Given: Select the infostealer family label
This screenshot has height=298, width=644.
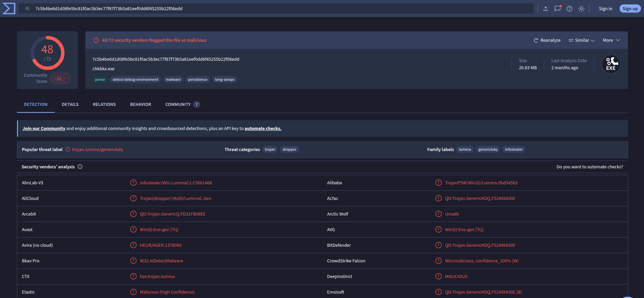Looking at the screenshot, I should point(514,150).
